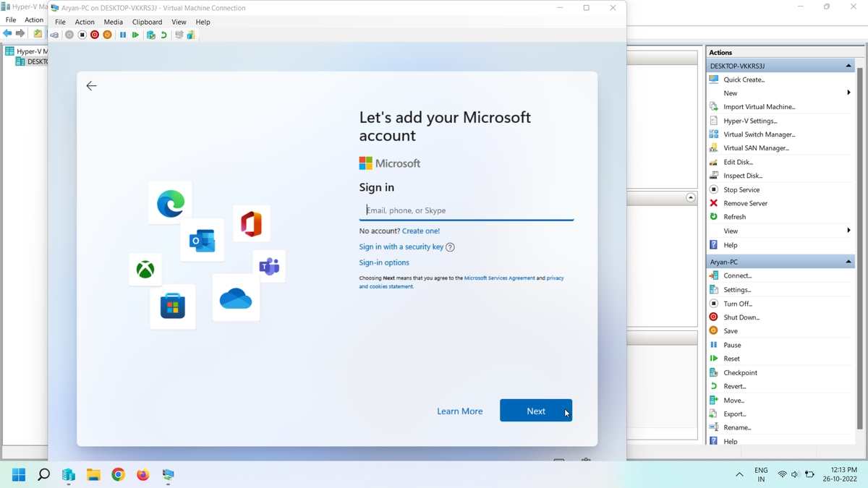Click the Ctrl+Alt+Delete toolbar icon in VM Connection

click(x=54, y=35)
